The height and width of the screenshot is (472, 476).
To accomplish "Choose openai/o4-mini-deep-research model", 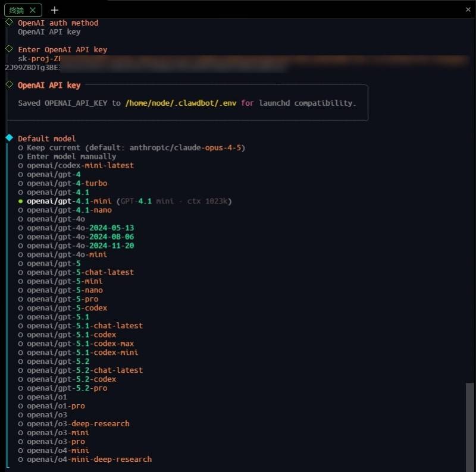I will point(85,460).
